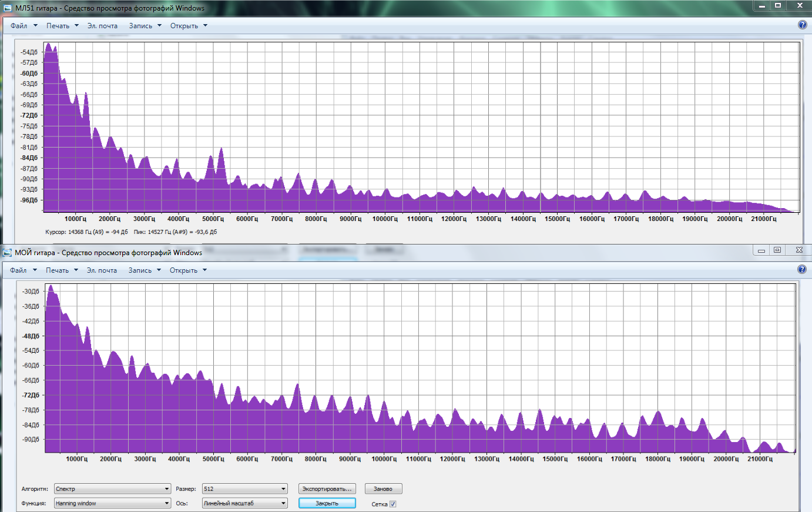Screen dimensions: 812x512
Task: Restore the МОЙ гитара window size
Action: click(x=777, y=250)
